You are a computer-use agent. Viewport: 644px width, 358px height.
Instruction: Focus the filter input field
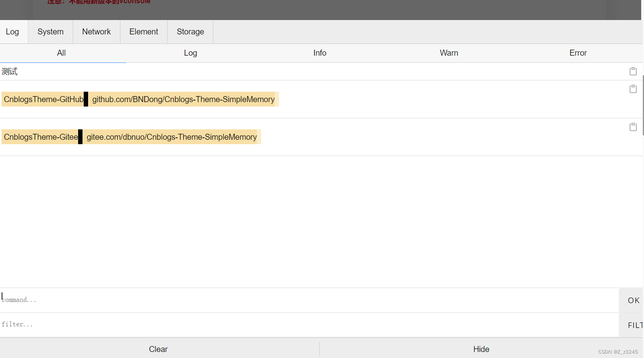click(309, 325)
